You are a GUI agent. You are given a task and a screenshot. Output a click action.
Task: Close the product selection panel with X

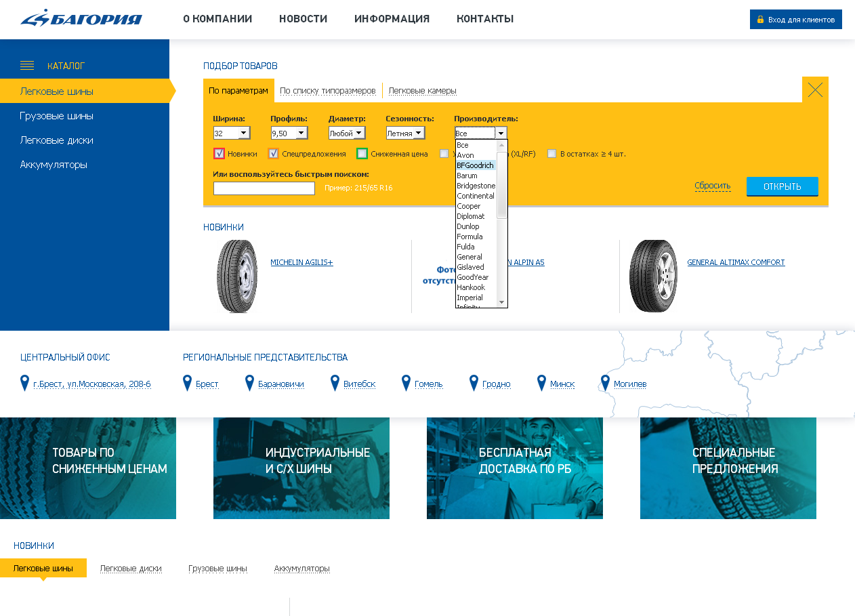click(x=815, y=89)
